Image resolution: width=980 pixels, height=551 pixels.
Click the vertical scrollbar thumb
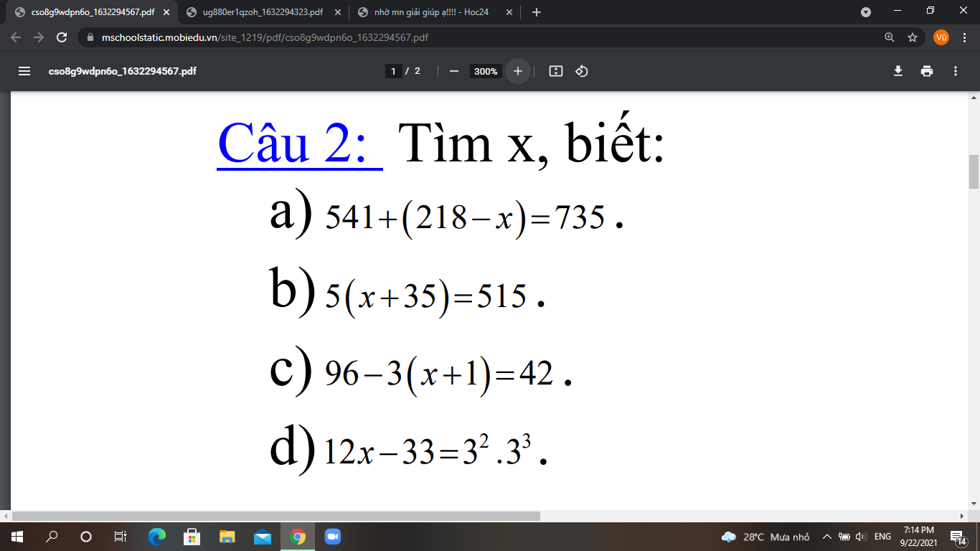click(x=974, y=171)
